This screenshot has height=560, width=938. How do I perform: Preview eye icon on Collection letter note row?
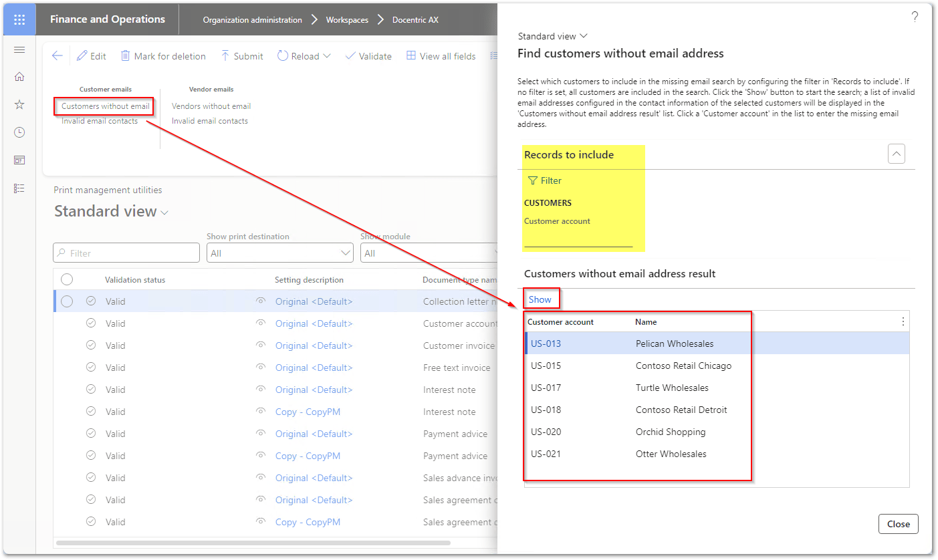261,301
